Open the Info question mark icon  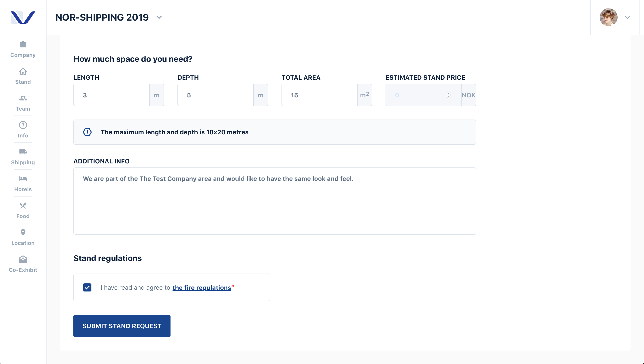[23, 125]
